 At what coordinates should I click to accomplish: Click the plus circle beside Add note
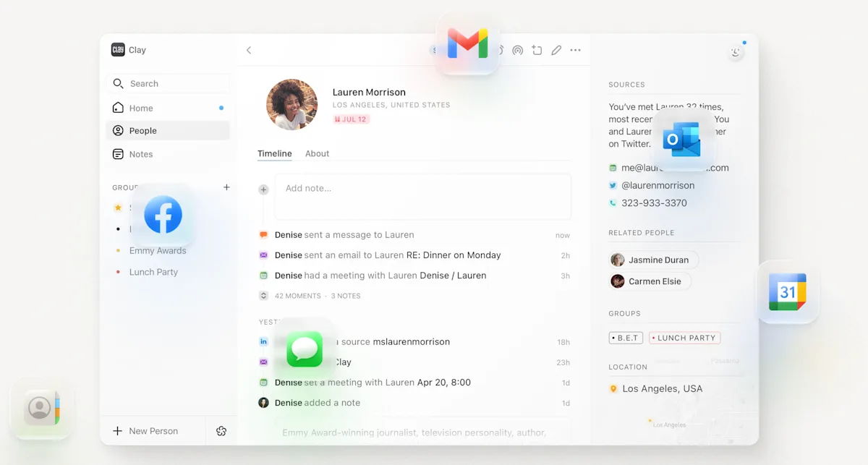point(263,189)
